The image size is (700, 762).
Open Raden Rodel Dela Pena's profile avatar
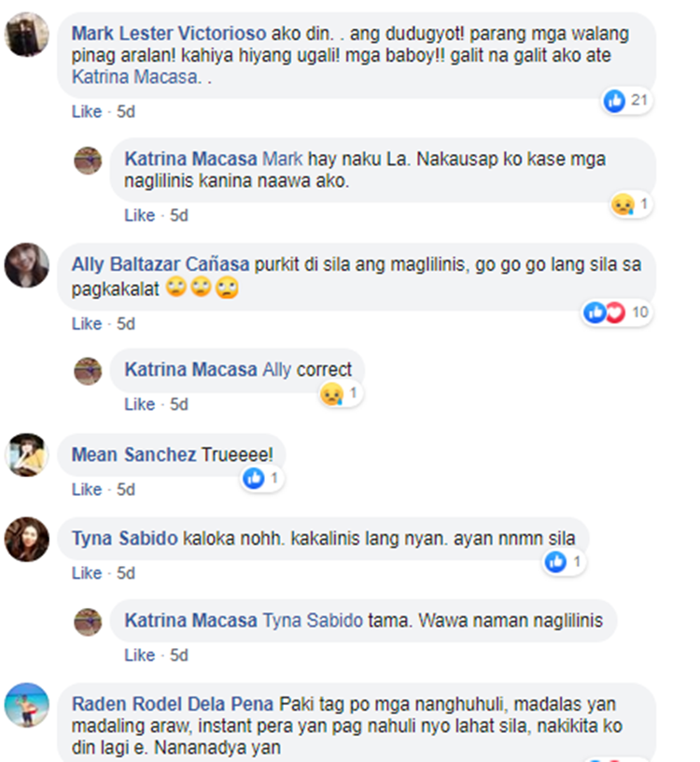pyautogui.click(x=27, y=705)
